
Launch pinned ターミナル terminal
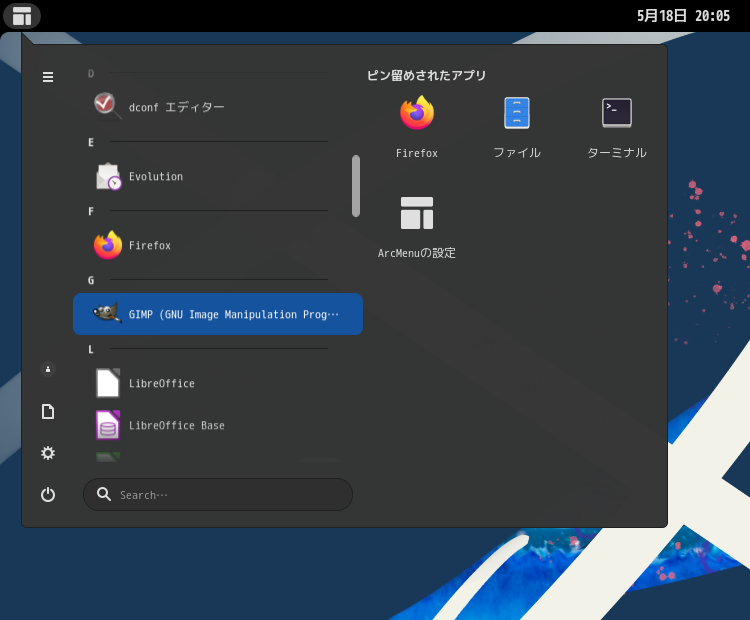pyautogui.click(x=617, y=126)
